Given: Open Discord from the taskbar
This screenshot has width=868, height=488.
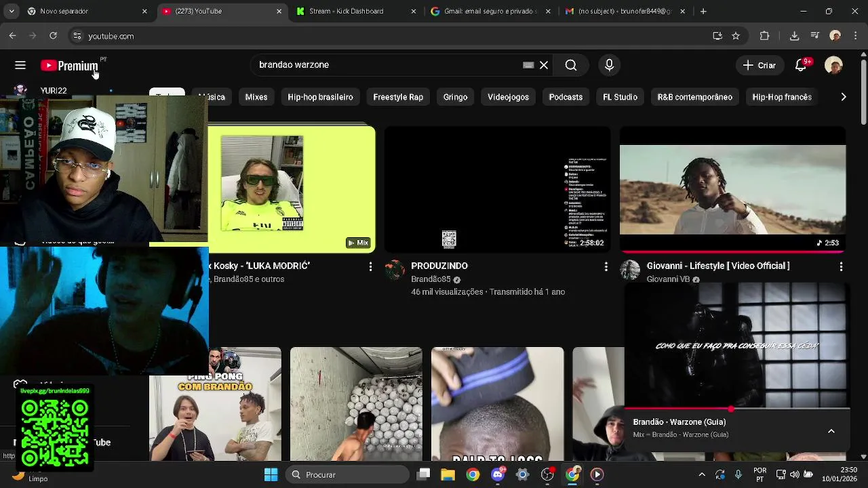Looking at the screenshot, I should [498, 474].
